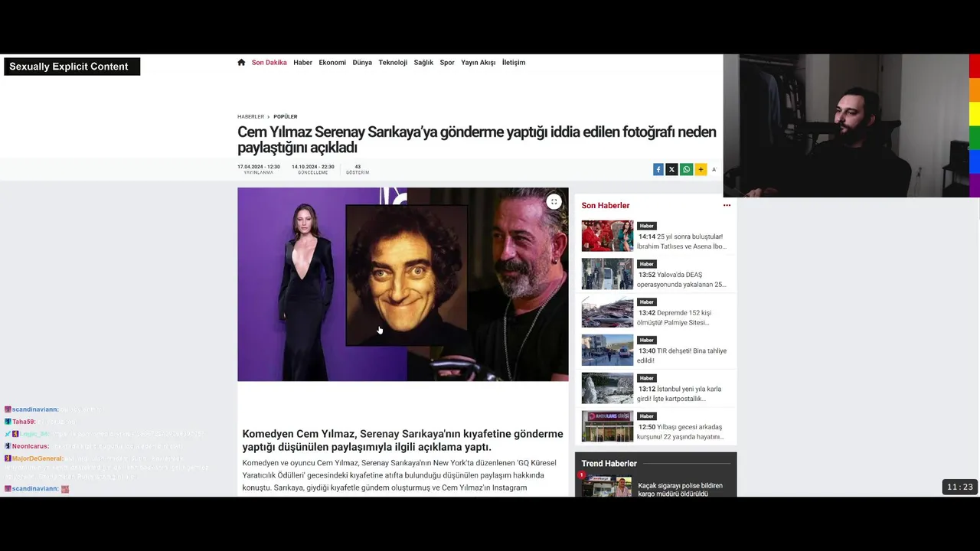Open the Yılbaşı gecesi arkadaşı kurşunu item

[681, 432]
